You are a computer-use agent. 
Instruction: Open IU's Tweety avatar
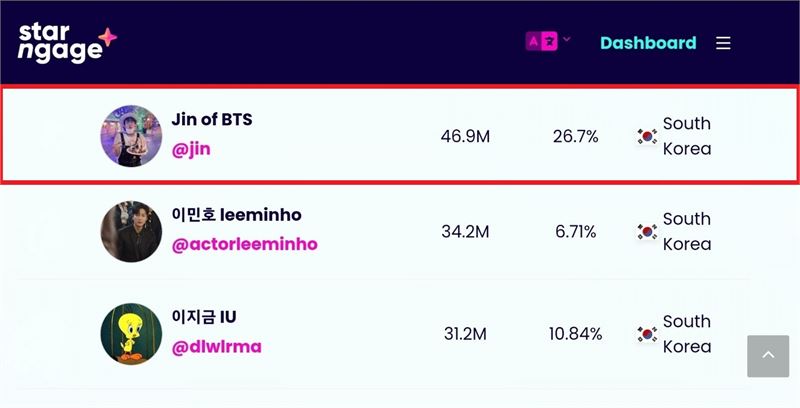pyautogui.click(x=131, y=334)
